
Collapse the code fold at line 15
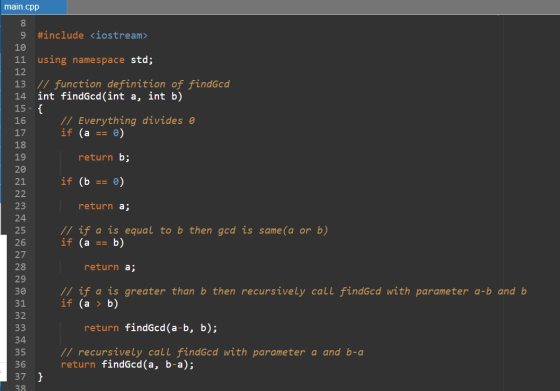[x=30, y=109]
